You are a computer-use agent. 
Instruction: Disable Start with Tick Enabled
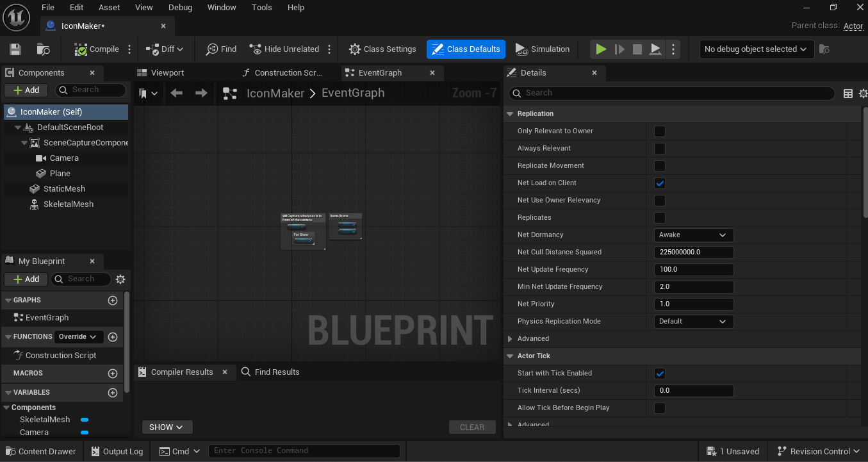pos(660,374)
